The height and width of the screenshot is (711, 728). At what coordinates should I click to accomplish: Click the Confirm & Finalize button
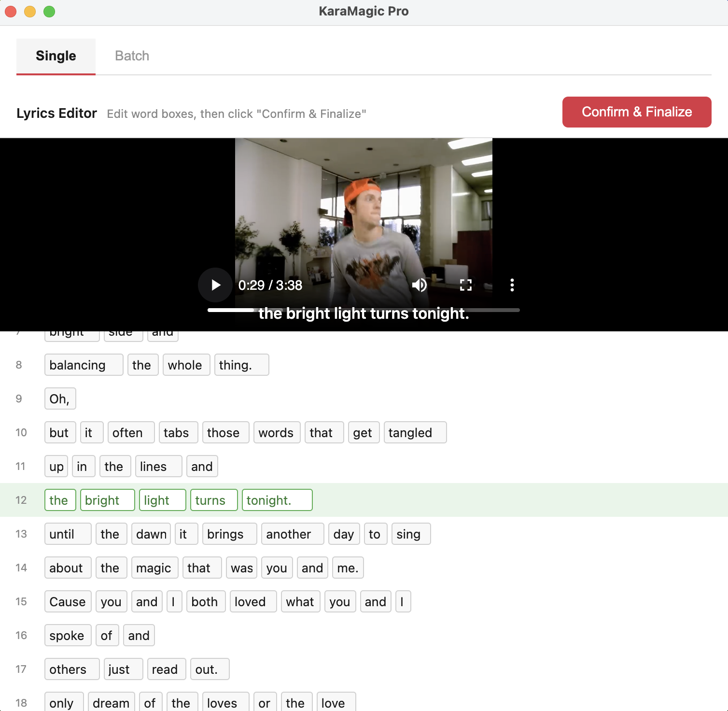[637, 112]
